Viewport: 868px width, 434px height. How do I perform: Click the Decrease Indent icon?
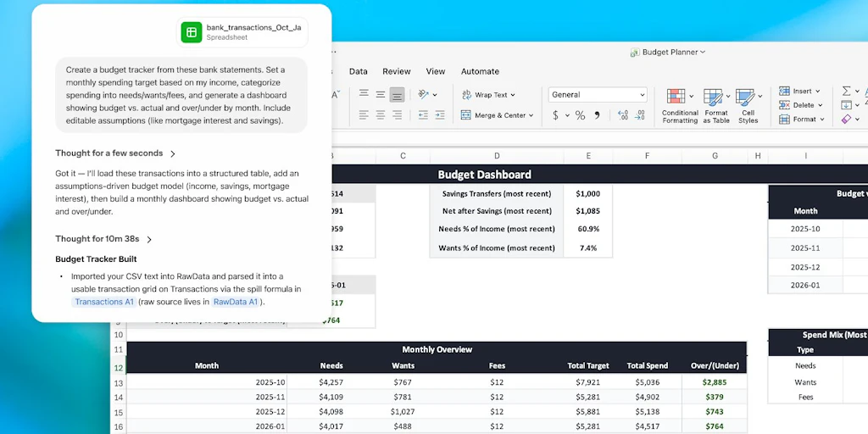[x=423, y=115]
